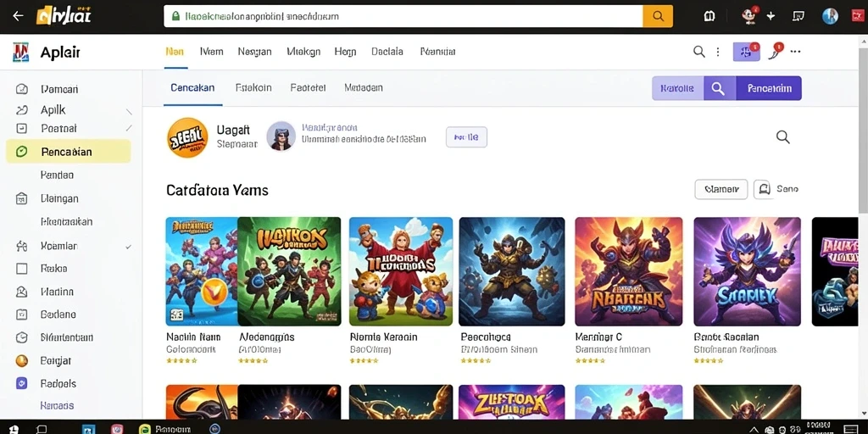Expand the Koamlar sidebar chevron
Viewport: 868px width, 434px height.
[129, 247]
